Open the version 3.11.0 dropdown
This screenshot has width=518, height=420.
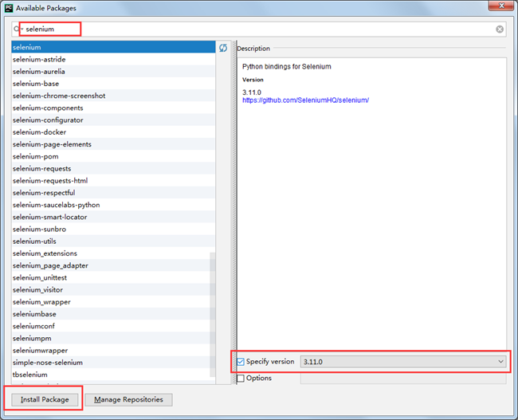[403, 362]
